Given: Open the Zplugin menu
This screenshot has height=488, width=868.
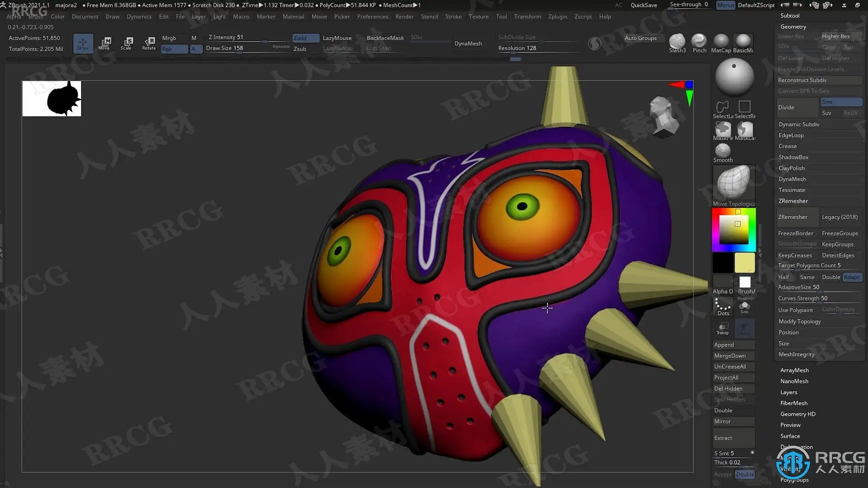Looking at the screenshot, I should tap(557, 17).
